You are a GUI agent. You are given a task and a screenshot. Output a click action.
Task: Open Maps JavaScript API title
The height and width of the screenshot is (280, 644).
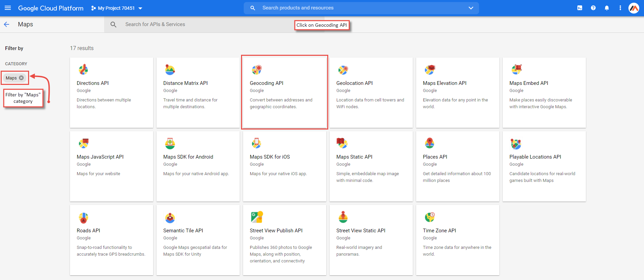(100, 157)
